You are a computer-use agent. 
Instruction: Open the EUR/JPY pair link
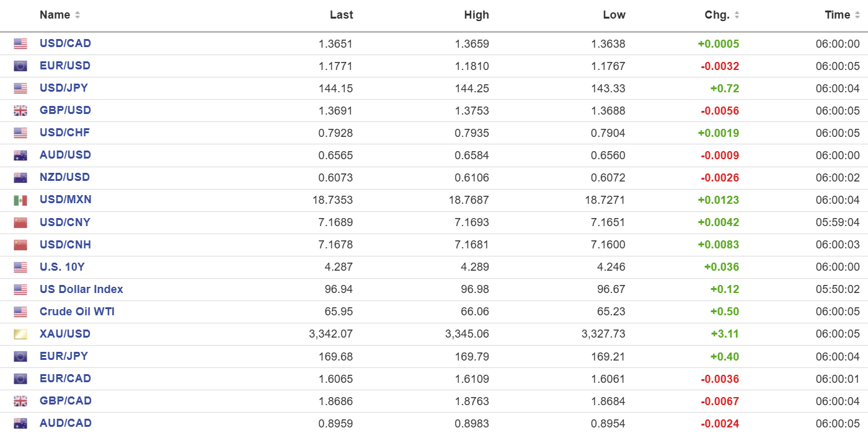click(x=64, y=356)
